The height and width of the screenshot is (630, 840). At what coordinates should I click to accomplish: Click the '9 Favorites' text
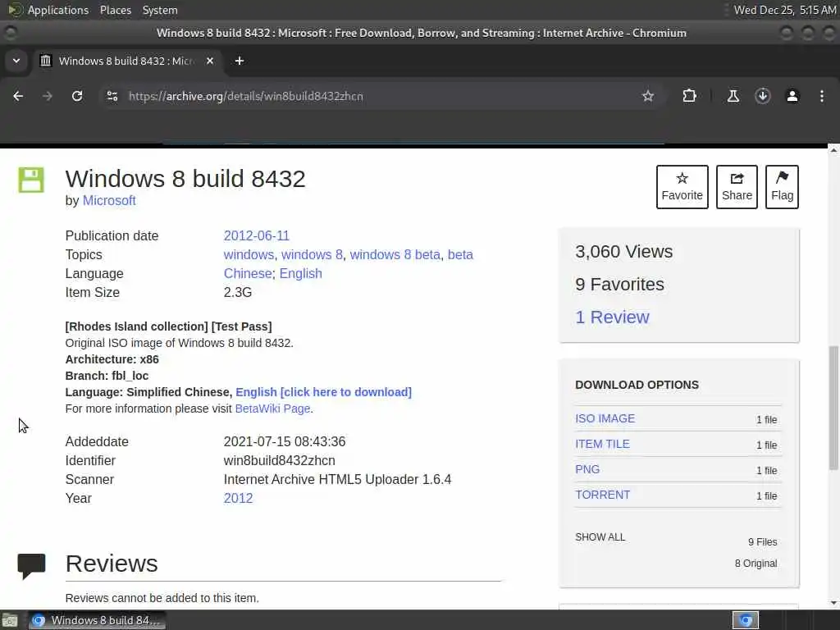(x=619, y=285)
